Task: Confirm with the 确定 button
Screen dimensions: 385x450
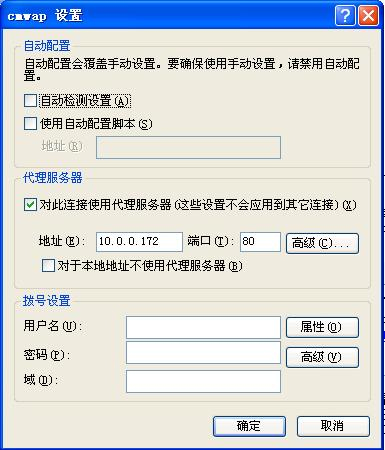Action: pyautogui.click(x=249, y=426)
